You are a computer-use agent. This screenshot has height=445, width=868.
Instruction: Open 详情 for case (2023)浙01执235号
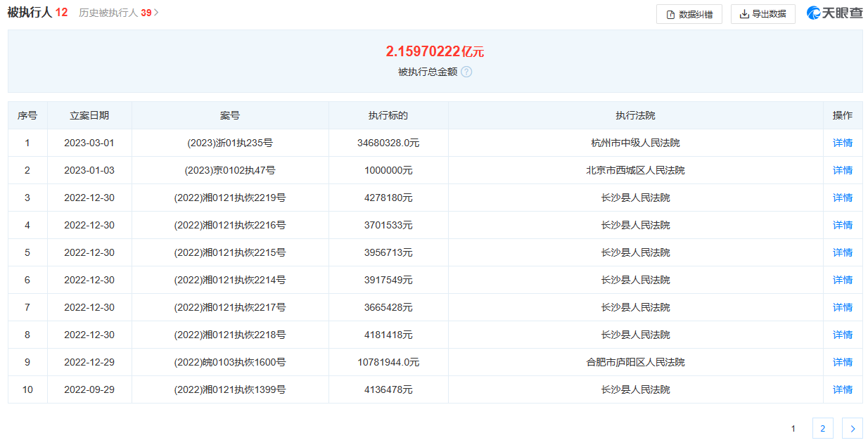pos(843,143)
